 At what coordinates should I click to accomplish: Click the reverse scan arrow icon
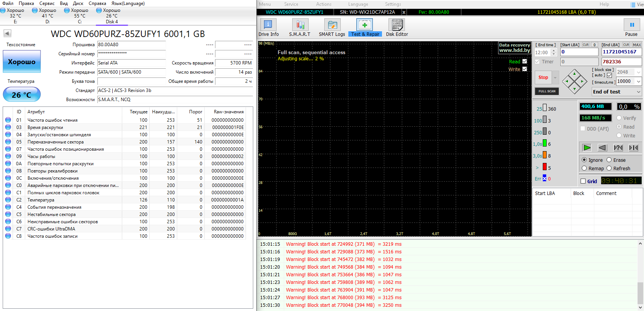(x=602, y=148)
